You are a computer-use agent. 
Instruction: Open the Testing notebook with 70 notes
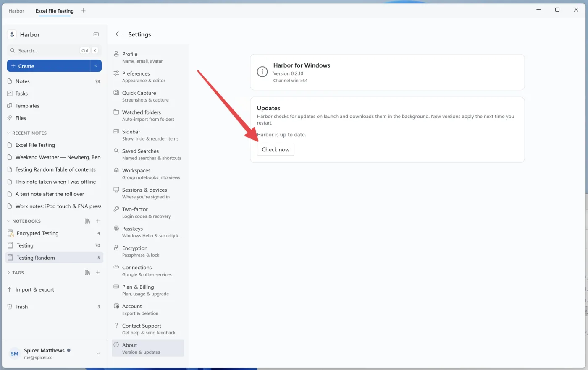pyautogui.click(x=54, y=245)
